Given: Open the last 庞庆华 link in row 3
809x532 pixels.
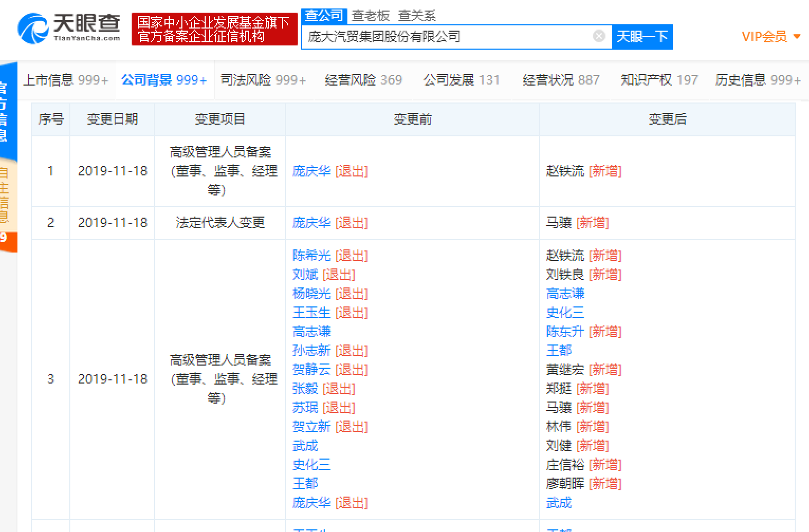Looking at the screenshot, I should [311, 503].
